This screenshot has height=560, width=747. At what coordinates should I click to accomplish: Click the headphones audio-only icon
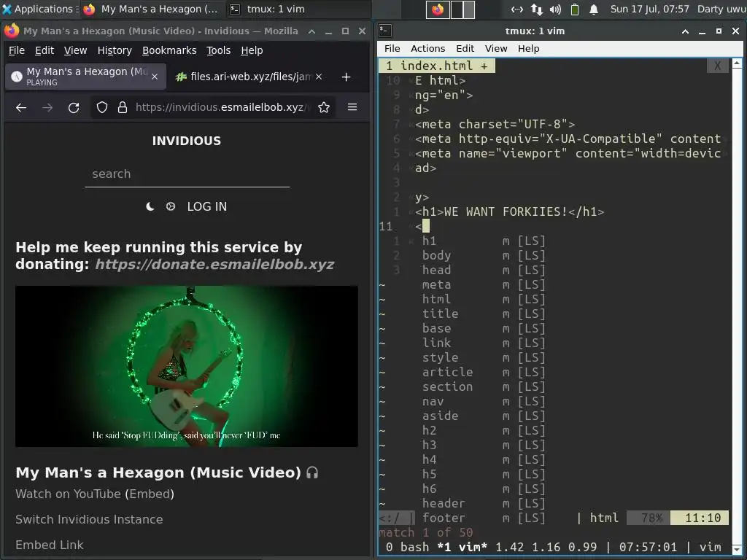coord(312,472)
